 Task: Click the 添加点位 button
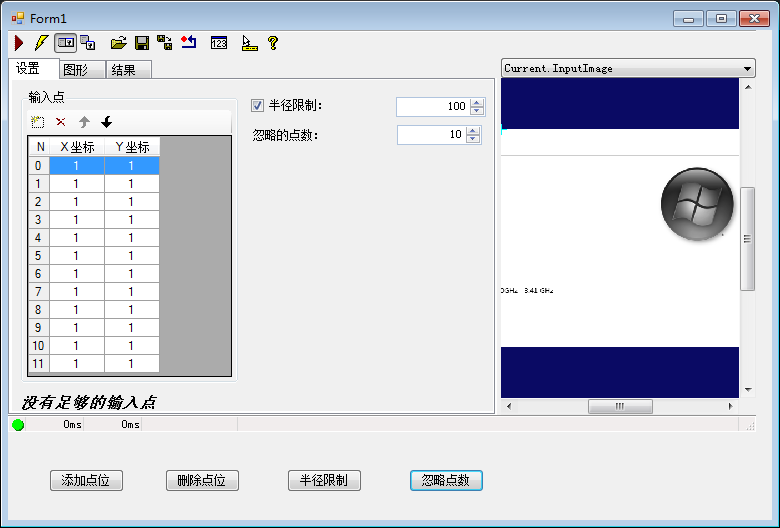[x=86, y=481]
